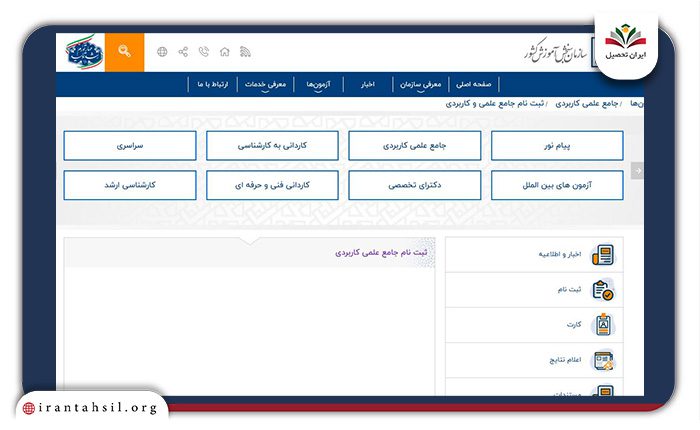Screen dimensions: 700x430
Task: Open the RSS feed icon
Action: [245, 52]
